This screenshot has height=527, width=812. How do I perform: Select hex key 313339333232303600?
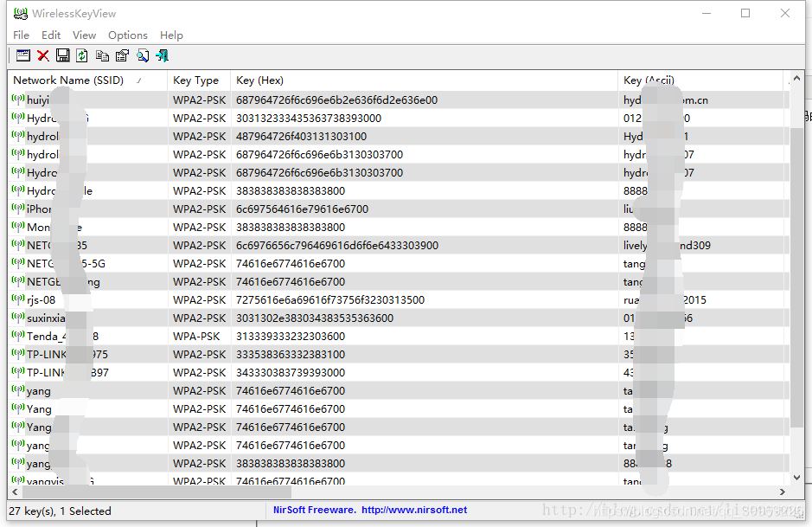291,336
